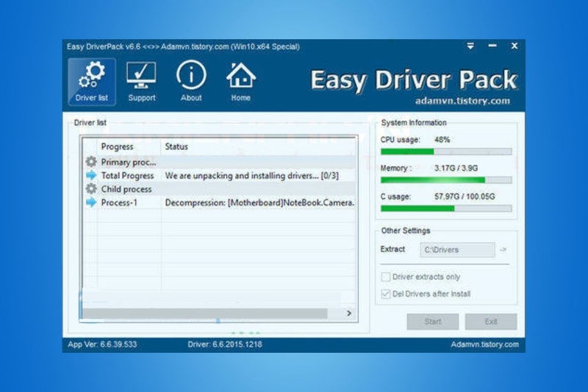Click gear icon beside Child process row
This screenshot has height=392, width=588.
pyautogui.click(x=91, y=189)
